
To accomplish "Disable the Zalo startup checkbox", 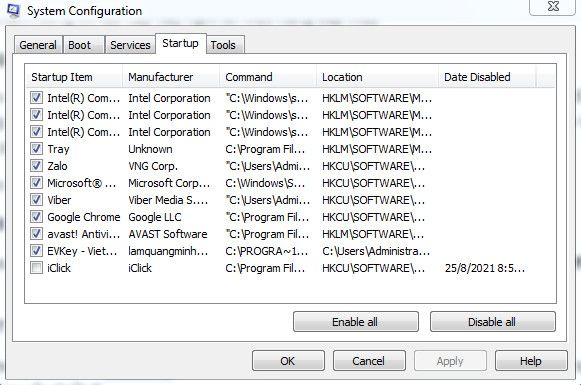I will [36, 166].
